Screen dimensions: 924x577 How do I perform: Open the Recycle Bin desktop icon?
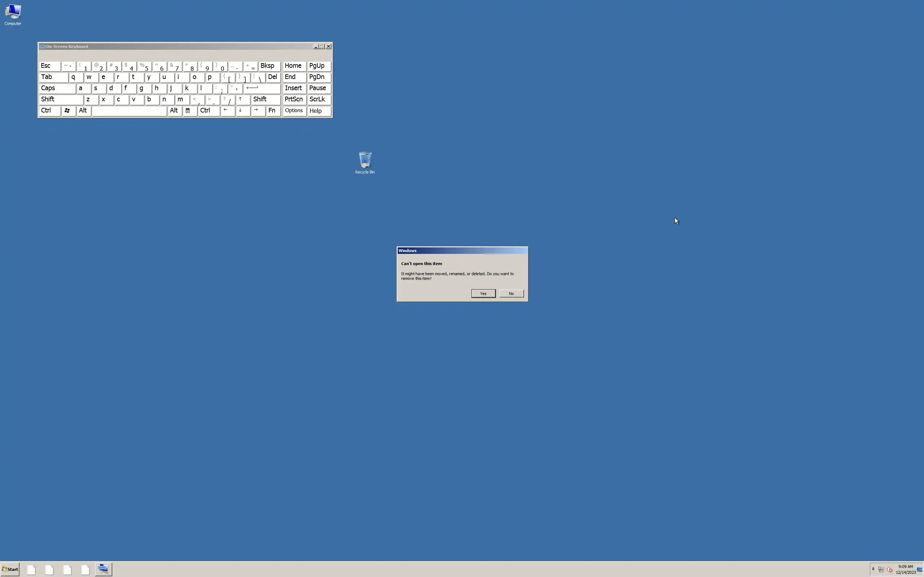tap(365, 160)
